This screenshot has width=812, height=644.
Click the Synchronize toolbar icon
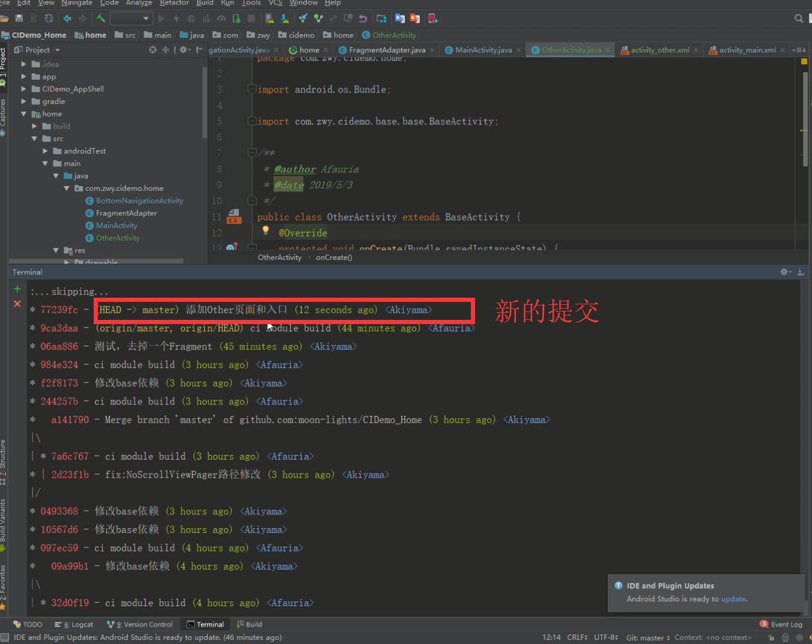click(x=49, y=19)
